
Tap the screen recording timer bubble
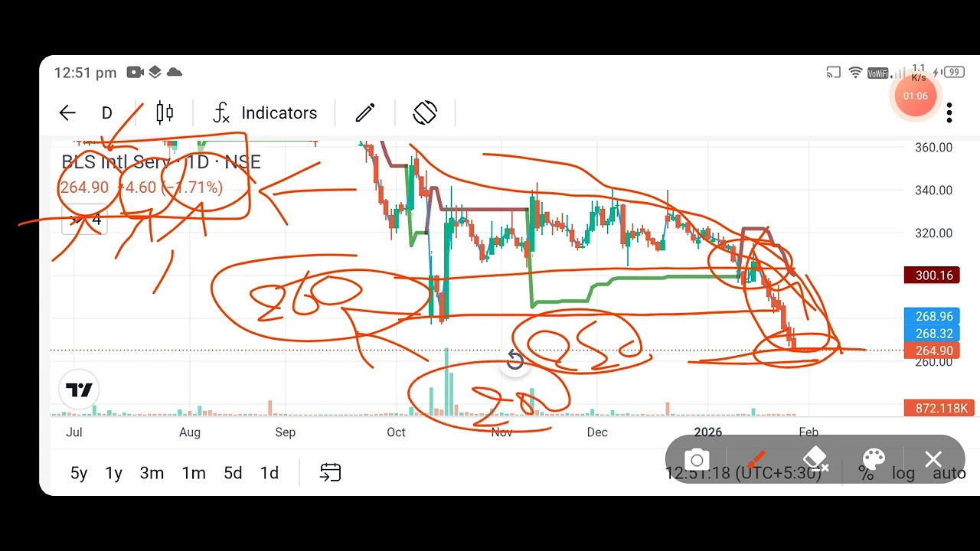pyautogui.click(x=916, y=96)
